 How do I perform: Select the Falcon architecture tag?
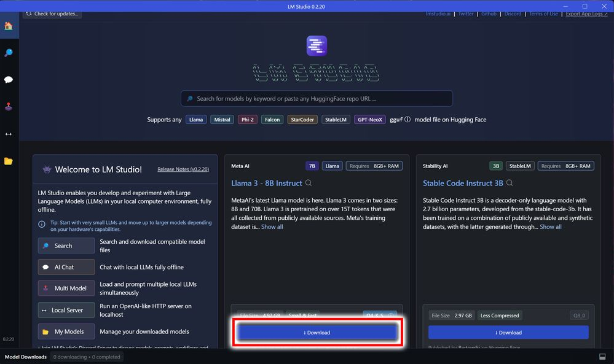pos(272,120)
